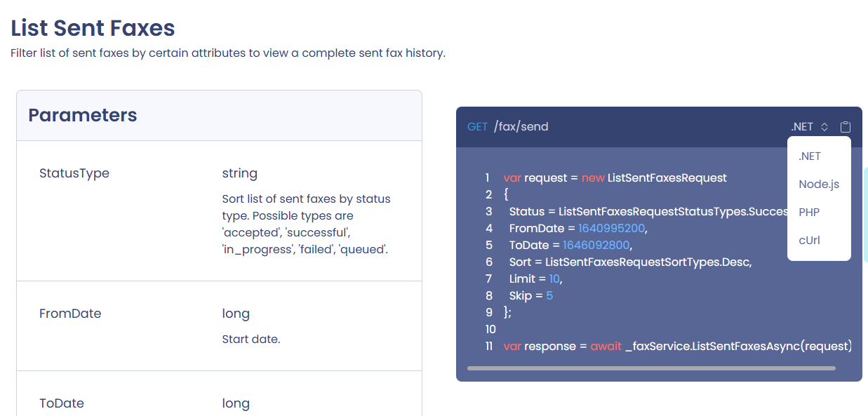Screen dimensions: 868x416
Task: Pick cUrl from the language options
Action: pos(810,241)
